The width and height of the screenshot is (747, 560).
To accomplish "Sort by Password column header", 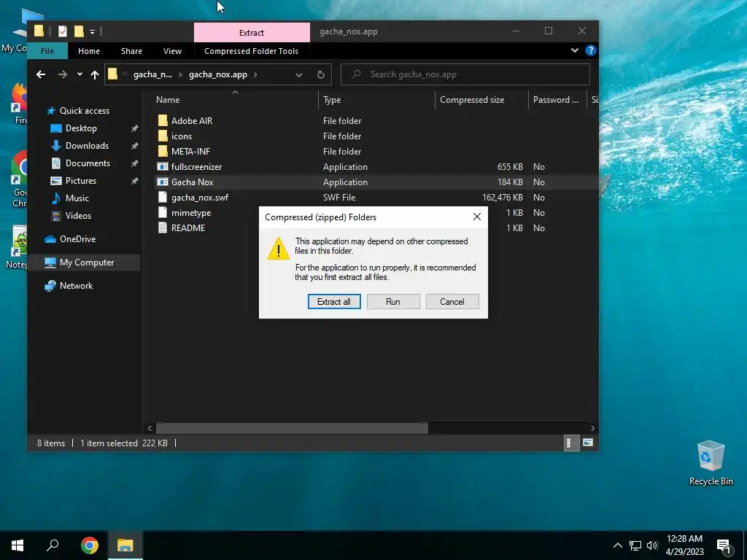I will pyautogui.click(x=555, y=99).
